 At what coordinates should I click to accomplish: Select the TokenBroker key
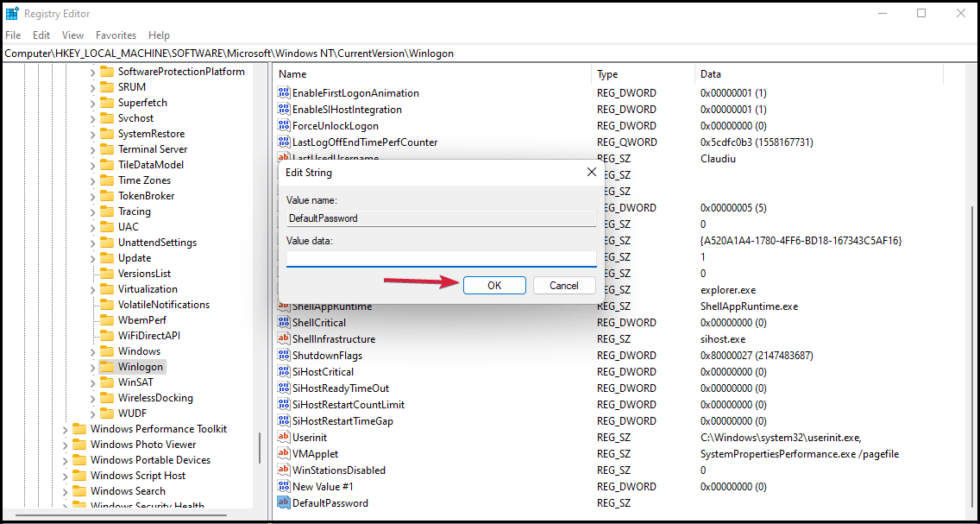pos(147,196)
